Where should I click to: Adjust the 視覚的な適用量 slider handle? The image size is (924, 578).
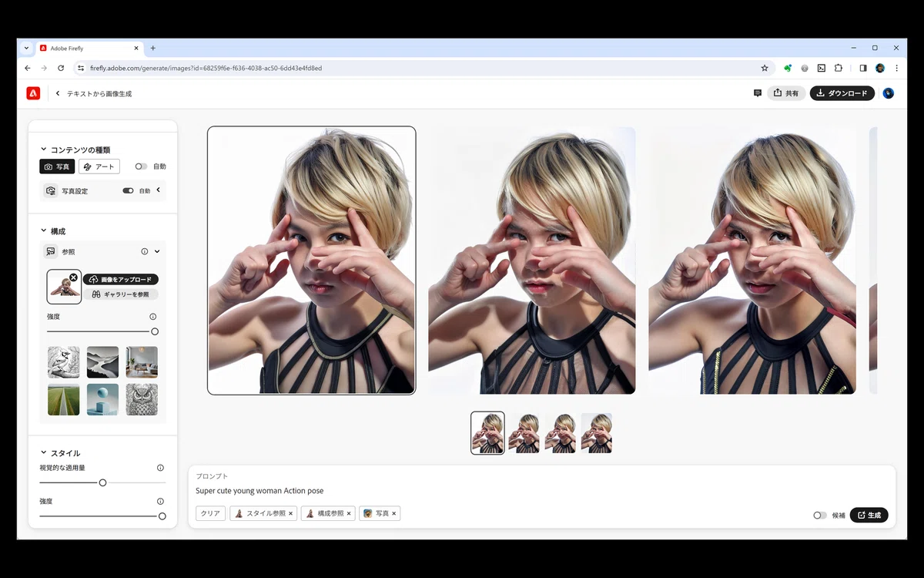coord(102,482)
